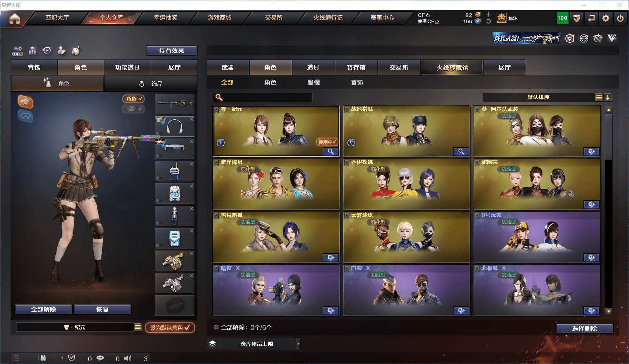Switch to the 幸运抽奖 top tab

(165, 18)
